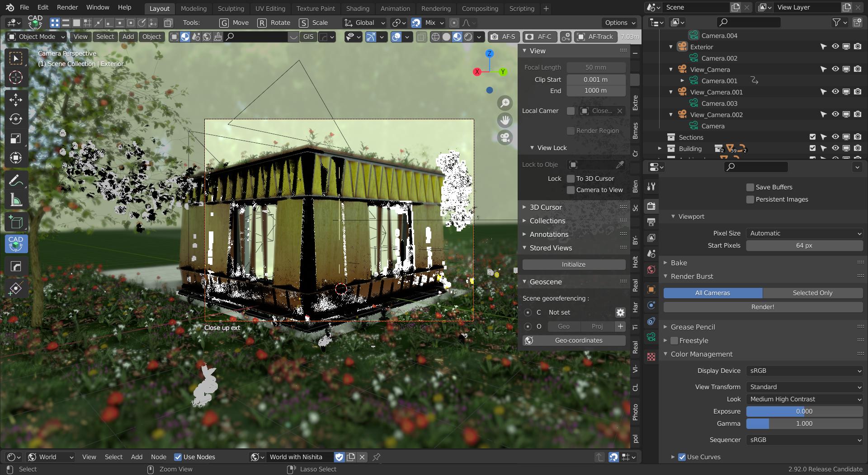The image size is (868, 475).
Task: Toggle the Freestyle checkbox
Action: click(x=675, y=340)
